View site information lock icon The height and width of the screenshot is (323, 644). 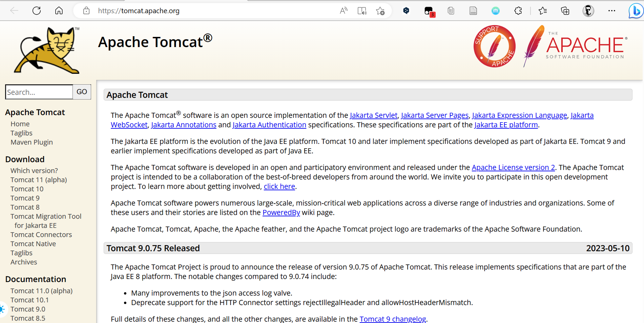click(x=86, y=11)
